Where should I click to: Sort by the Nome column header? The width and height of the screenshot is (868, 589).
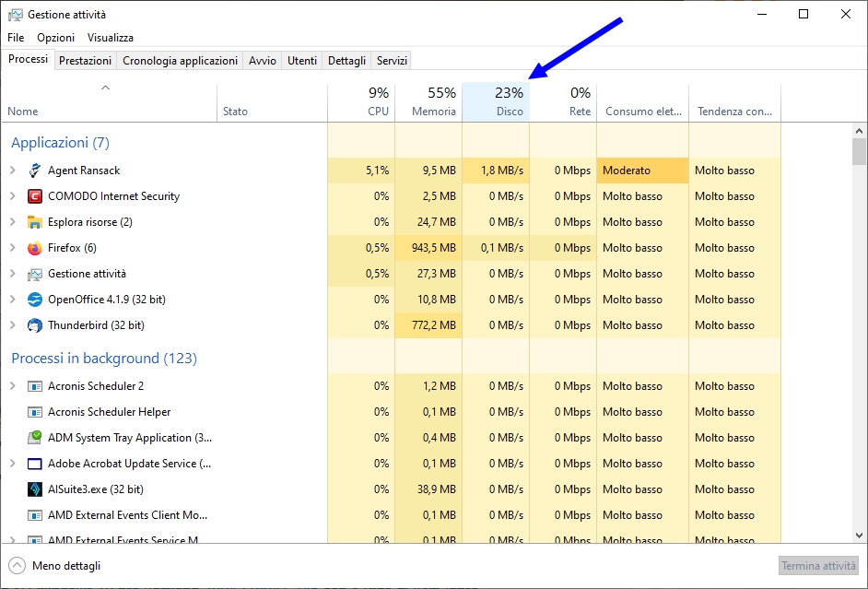coord(109,103)
